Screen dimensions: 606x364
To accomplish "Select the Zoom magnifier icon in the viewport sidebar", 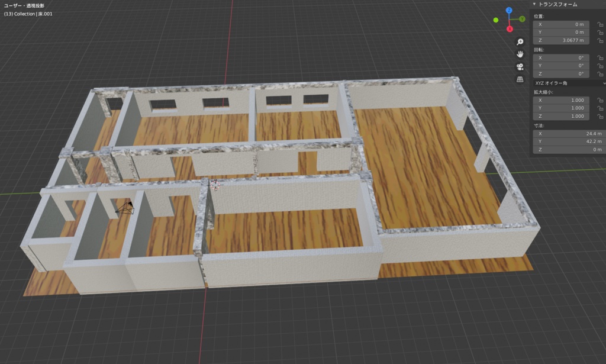I will (520, 41).
